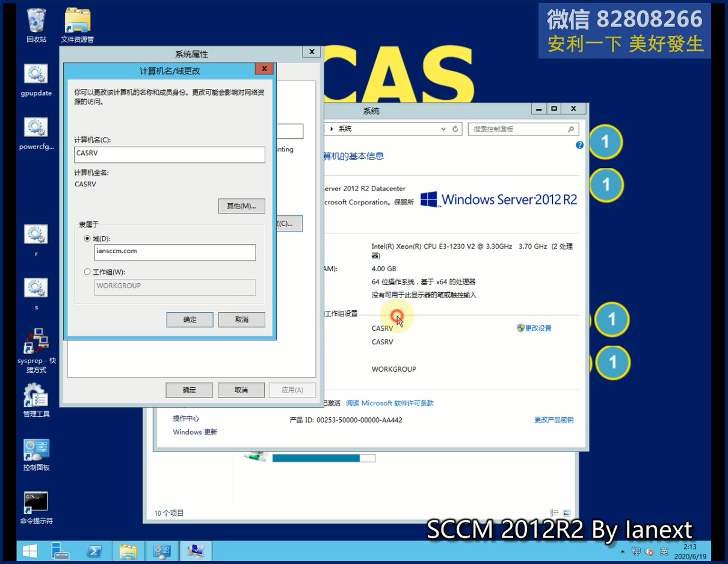Switch to the Control Panel taskbar item
Image resolution: width=728 pixels, height=564 pixels.
pos(162,551)
